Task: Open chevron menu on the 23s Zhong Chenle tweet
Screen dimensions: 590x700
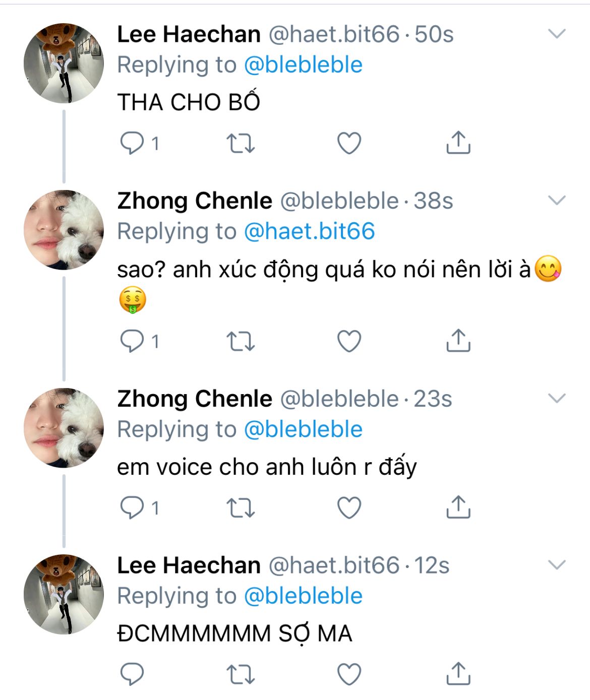Action: pyautogui.click(x=557, y=399)
